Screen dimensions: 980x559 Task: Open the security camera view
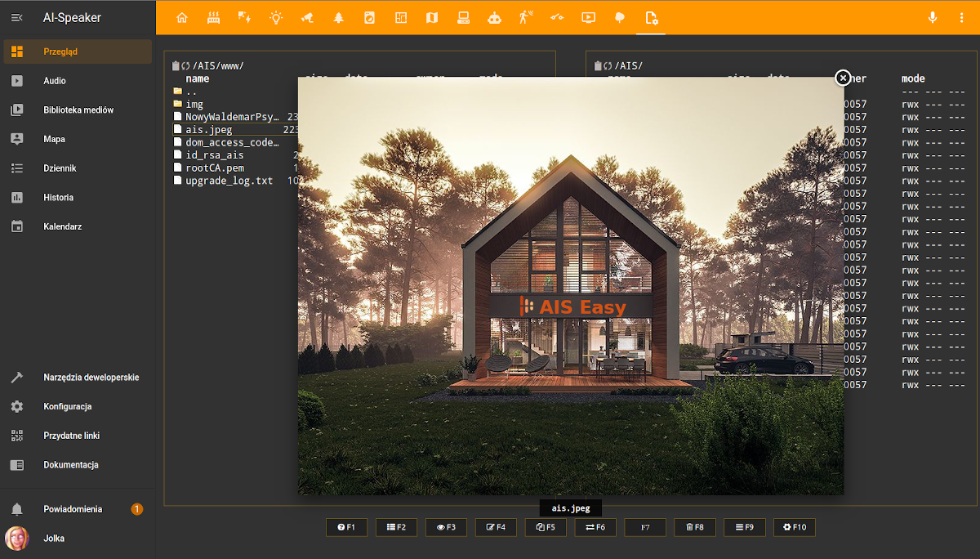[307, 17]
